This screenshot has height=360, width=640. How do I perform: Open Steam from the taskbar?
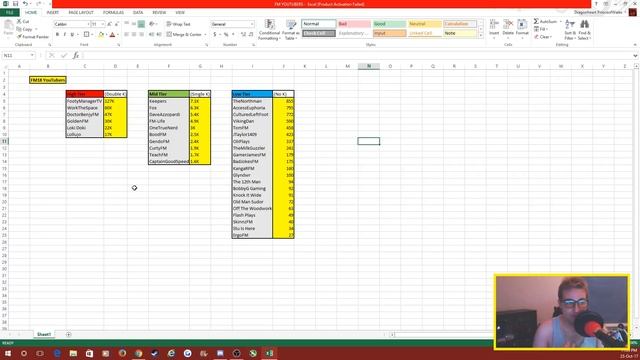155,353
